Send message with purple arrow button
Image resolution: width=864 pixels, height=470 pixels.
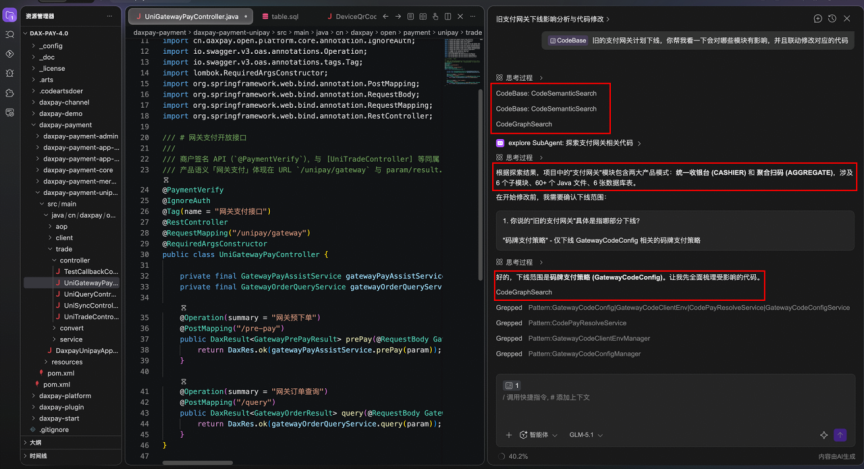coord(840,435)
